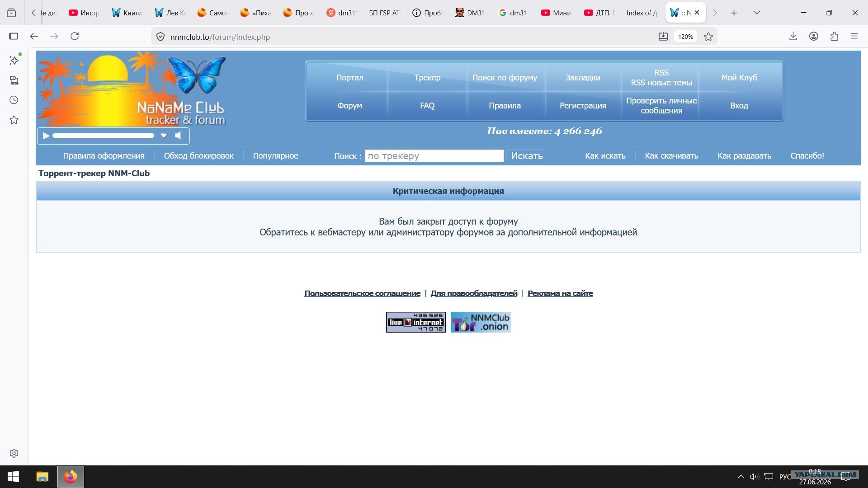Switch to the Google 'dm31' tab
The height and width of the screenshot is (488, 868).
(x=514, y=13)
